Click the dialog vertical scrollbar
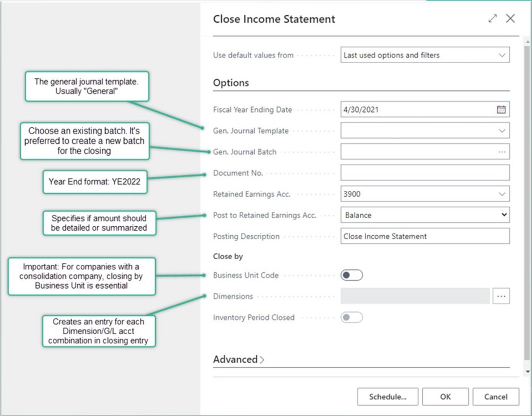The height and width of the screenshot is (416, 532). point(527,203)
